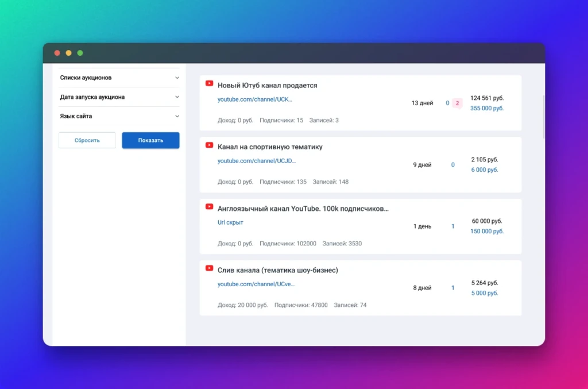Expand the "Списки аукционов" filter
Image resolution: width=588 pixels, height=389 pixels.
pos(119,78)
